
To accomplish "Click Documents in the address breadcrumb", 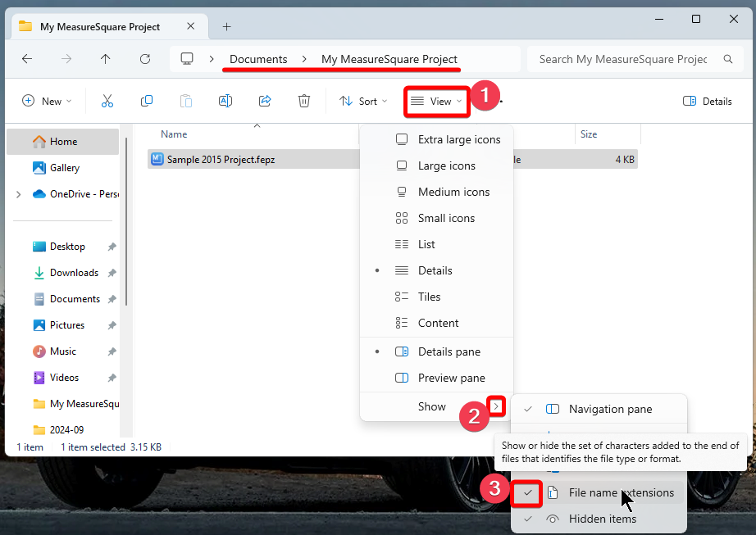I will tap(258, 59).
